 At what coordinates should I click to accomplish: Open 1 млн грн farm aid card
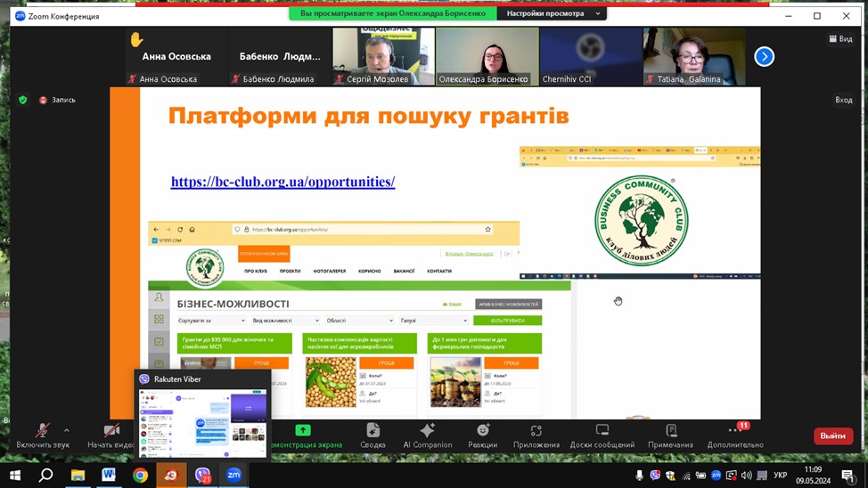tap(485, 343)
